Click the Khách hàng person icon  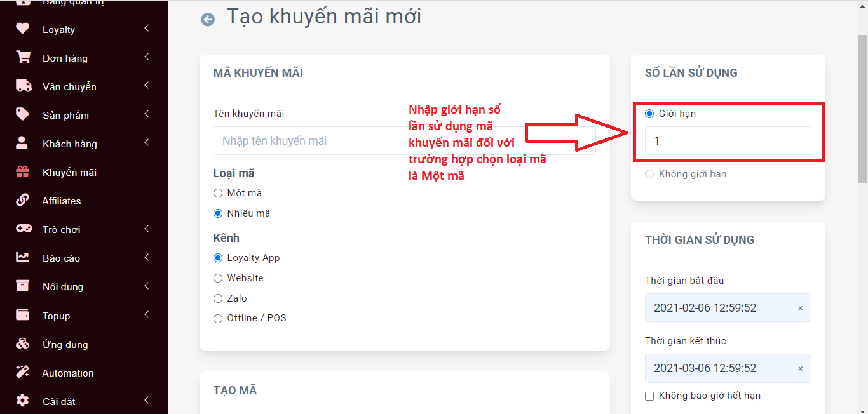(x=22, y=143)
